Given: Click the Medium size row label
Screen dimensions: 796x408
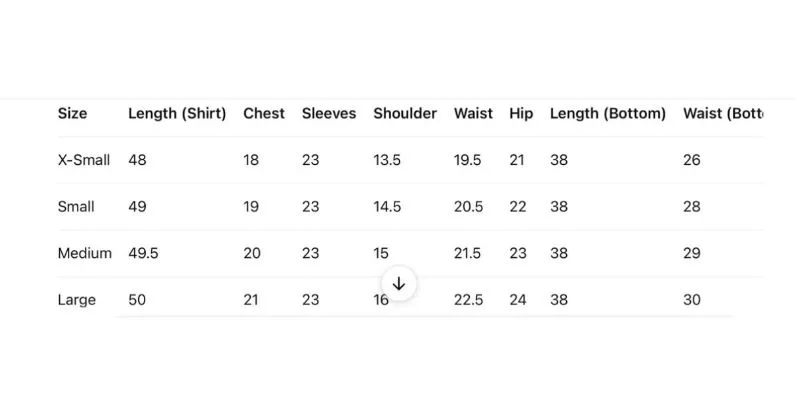Looking at the screenshot, I should [84, 253].
